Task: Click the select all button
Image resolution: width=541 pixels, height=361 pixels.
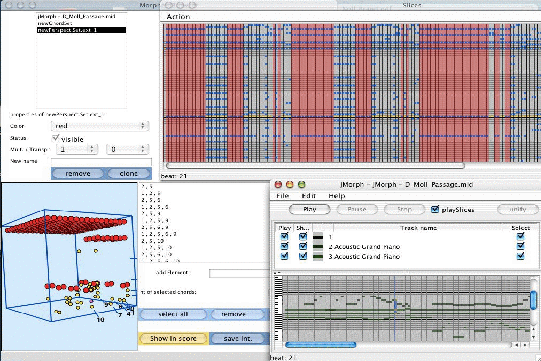Action: point(173,314)
